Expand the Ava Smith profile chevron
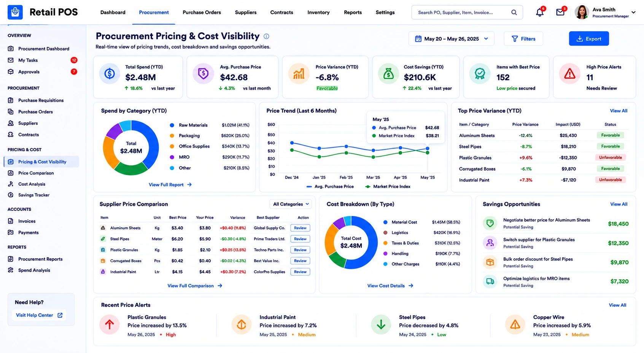The image size is (644, 353). pos(633,13)
